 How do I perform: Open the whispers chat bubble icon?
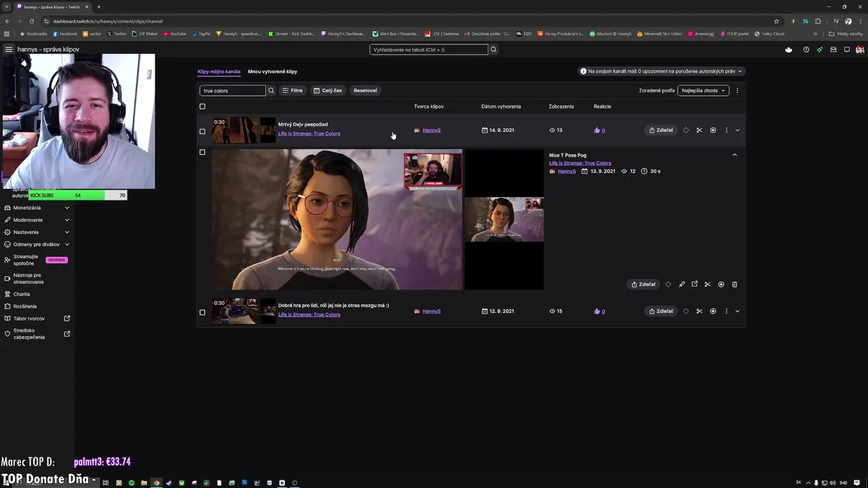tap(847, 49)
